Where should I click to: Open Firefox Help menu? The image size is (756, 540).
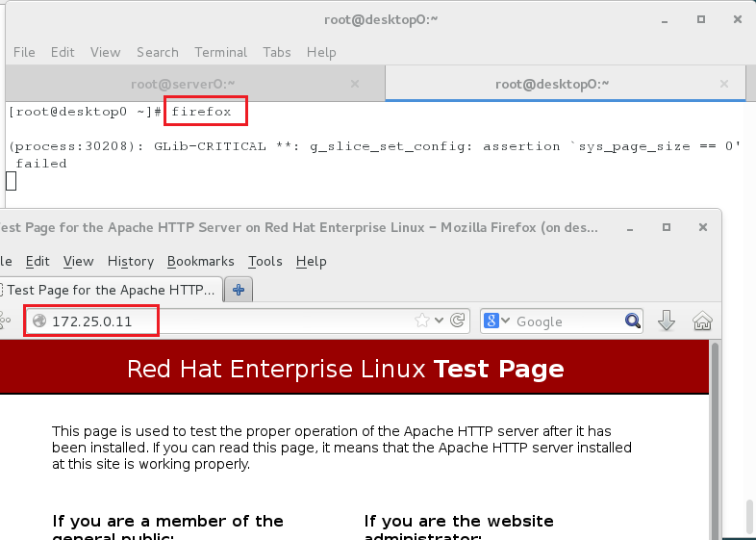click(x=311, y=261)
